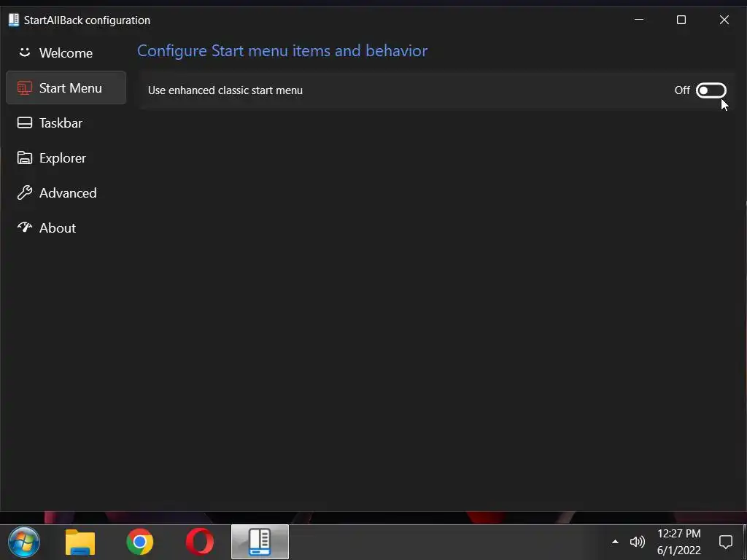This screenshot has width=747, height=560.
Task: Close the StartAllBack configuration window
Action: pos(724,20)
